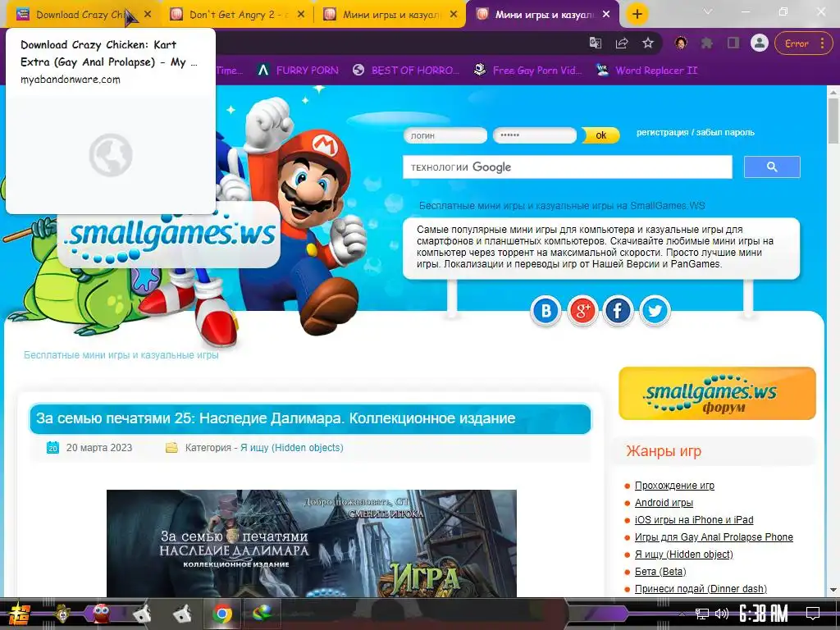Click the volume speaker tray icon
Screen dimensions: 840x630
(722, 614)
